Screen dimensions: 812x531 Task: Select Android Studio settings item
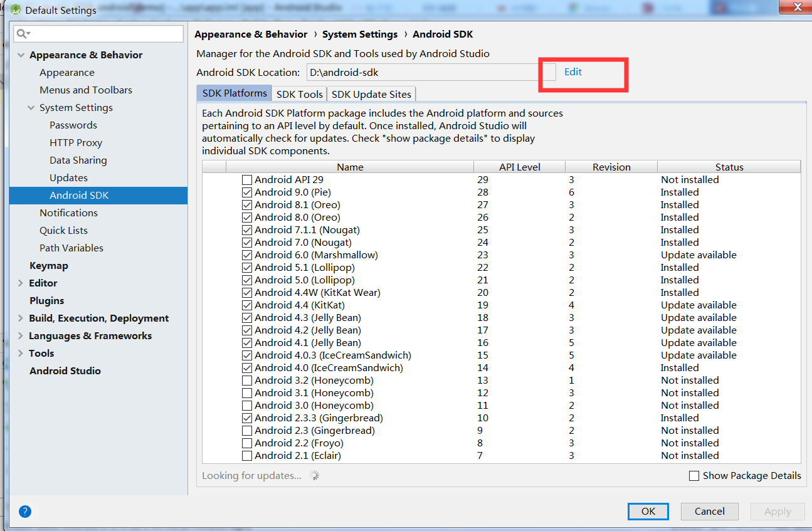pos(65,371)
